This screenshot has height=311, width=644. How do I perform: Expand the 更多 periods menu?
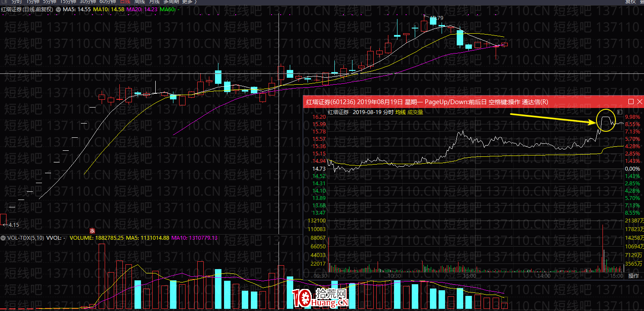[x=189, y=2]
